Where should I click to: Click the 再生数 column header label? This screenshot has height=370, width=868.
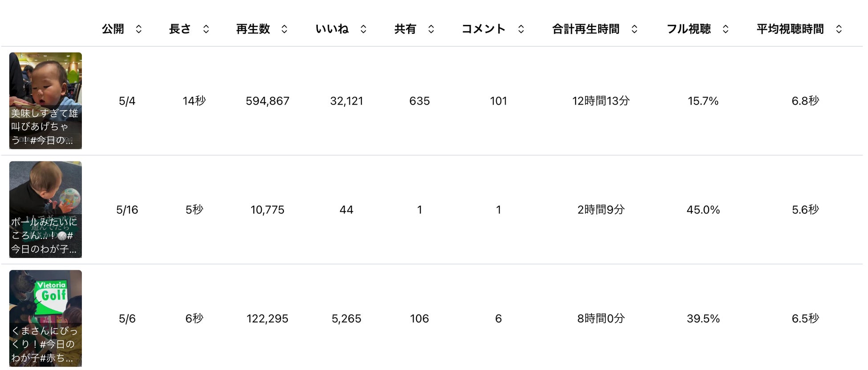[253, 29]
